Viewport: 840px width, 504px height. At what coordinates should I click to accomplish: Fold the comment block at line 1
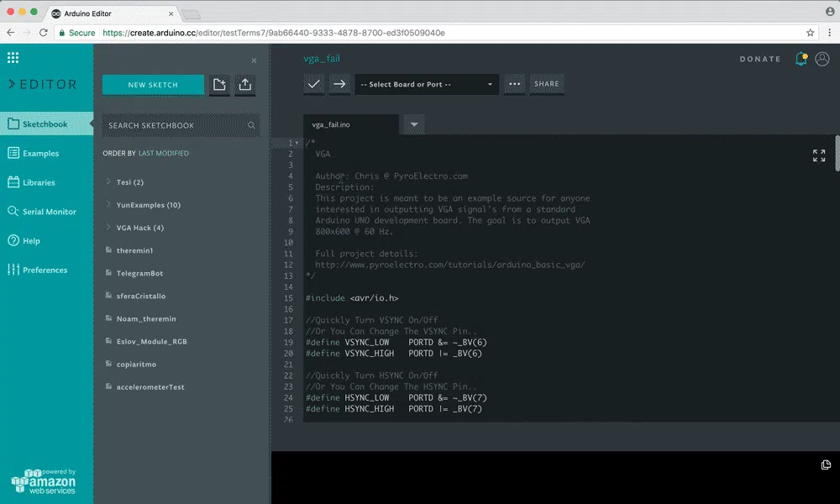pos(297,143)
